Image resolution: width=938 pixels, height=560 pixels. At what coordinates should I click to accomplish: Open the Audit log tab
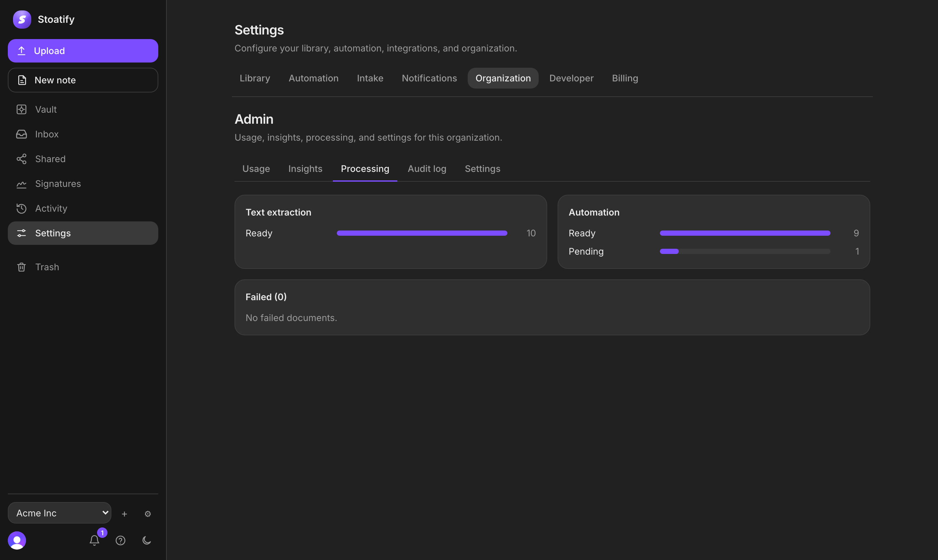(427, 169)
